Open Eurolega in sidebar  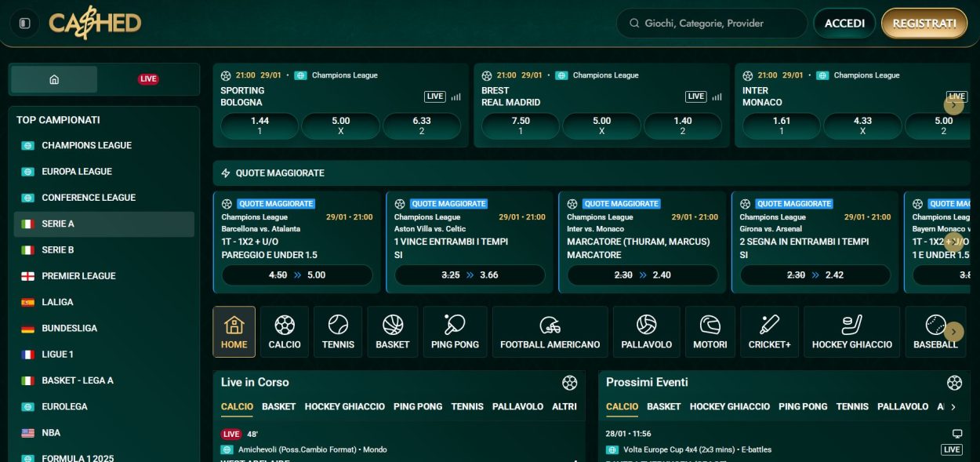[x=104, y=406]
